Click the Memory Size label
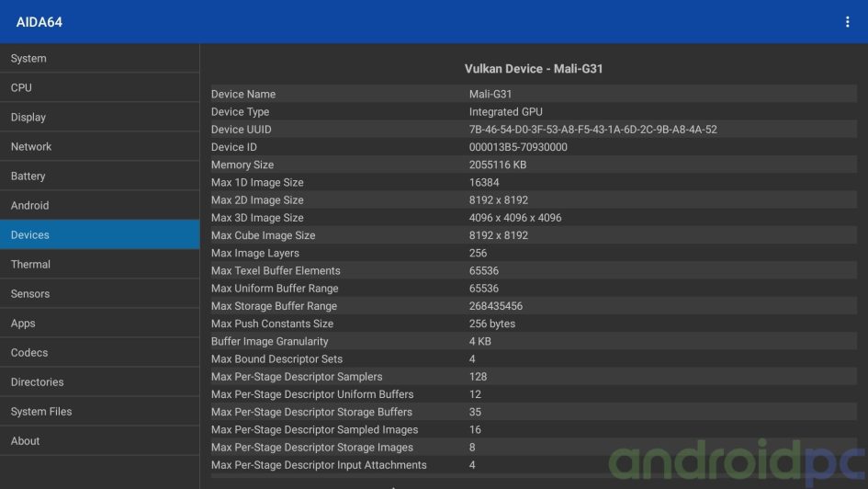The width and height of the screenshot is (868, 489). [x=242, y=165]
